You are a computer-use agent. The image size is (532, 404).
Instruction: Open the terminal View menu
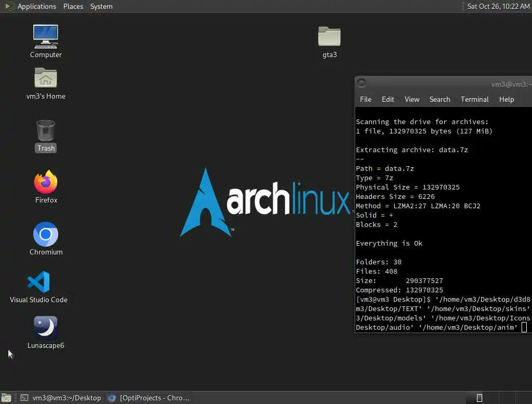(412, 99)
